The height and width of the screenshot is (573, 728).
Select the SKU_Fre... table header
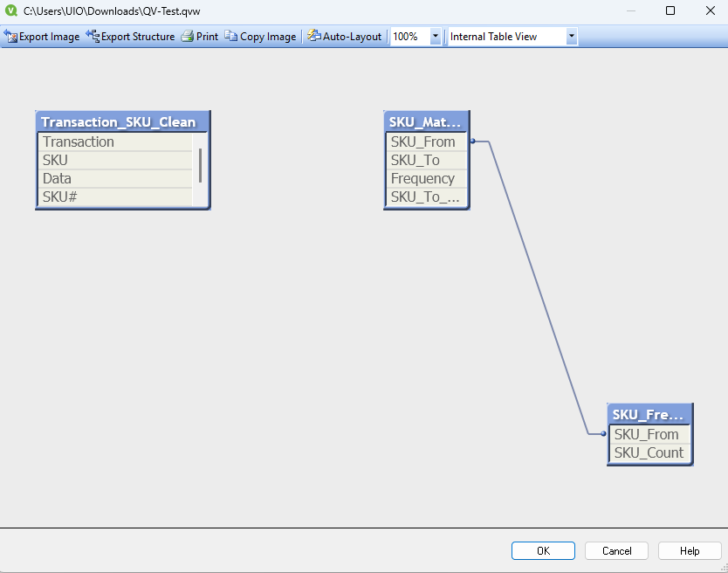pos(650,415)
